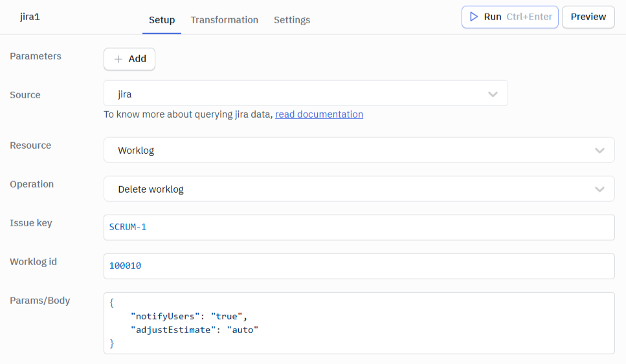
Task: Click the query name jira1
Action: point(30,17)
